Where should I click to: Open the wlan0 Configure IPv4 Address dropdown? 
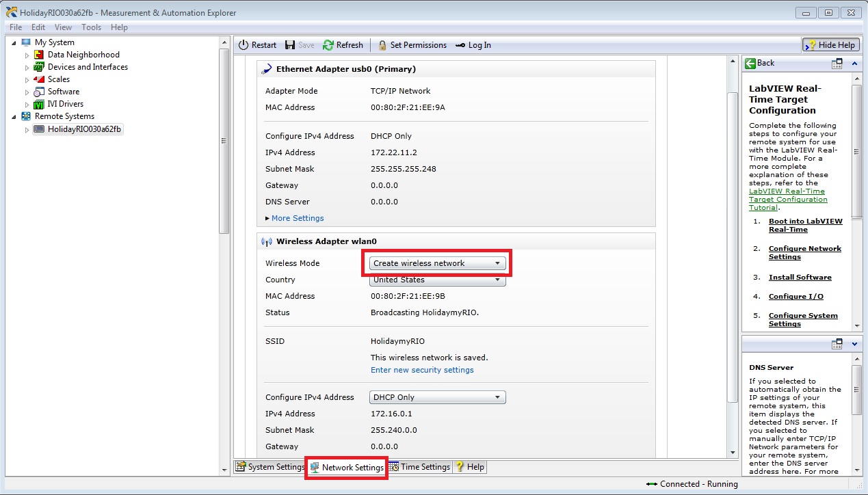point(437,397)
